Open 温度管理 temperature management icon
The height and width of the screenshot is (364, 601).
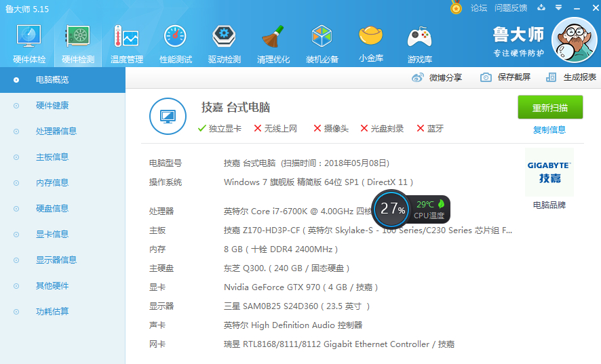[126, 43]
